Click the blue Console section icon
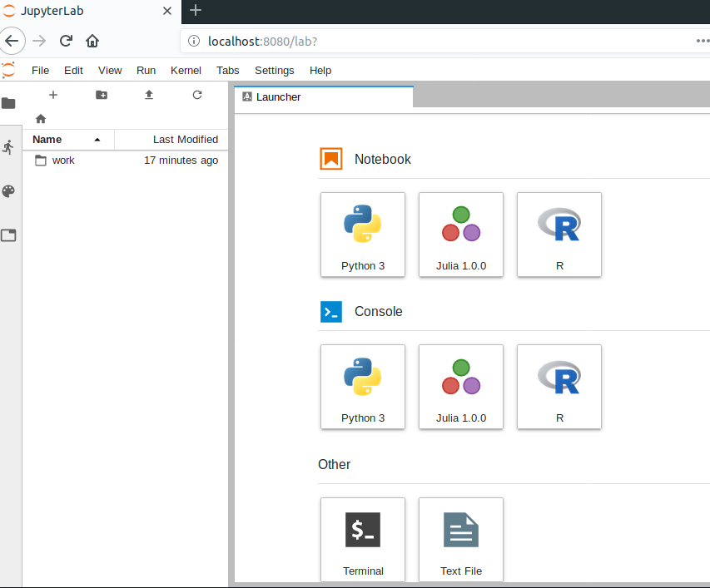Viewport: 710px width, 588px height. (331, 312)
